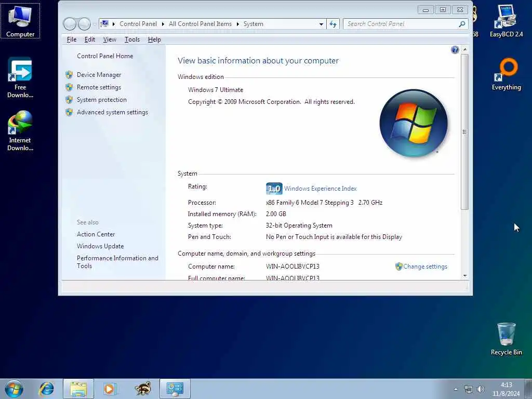Viewport: 532px width, 399px height.
Task: Click the System protection shield icon
Action: point(69,100)
